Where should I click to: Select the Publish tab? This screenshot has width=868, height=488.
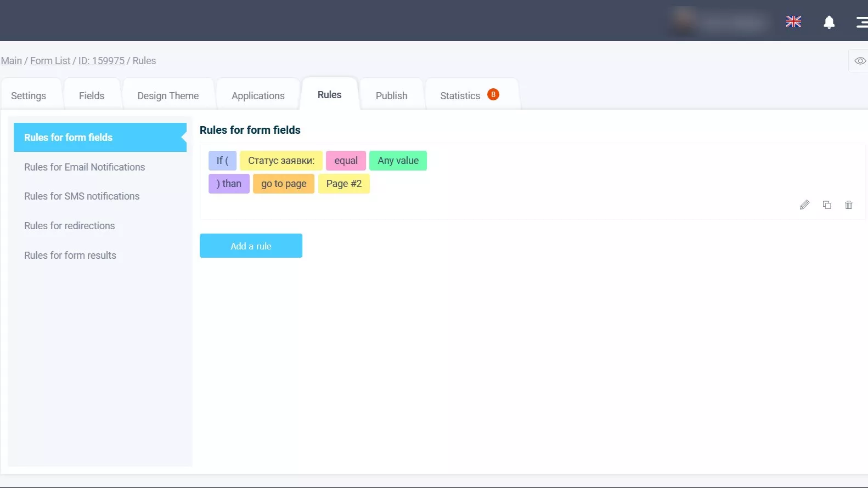coord(391,96)
